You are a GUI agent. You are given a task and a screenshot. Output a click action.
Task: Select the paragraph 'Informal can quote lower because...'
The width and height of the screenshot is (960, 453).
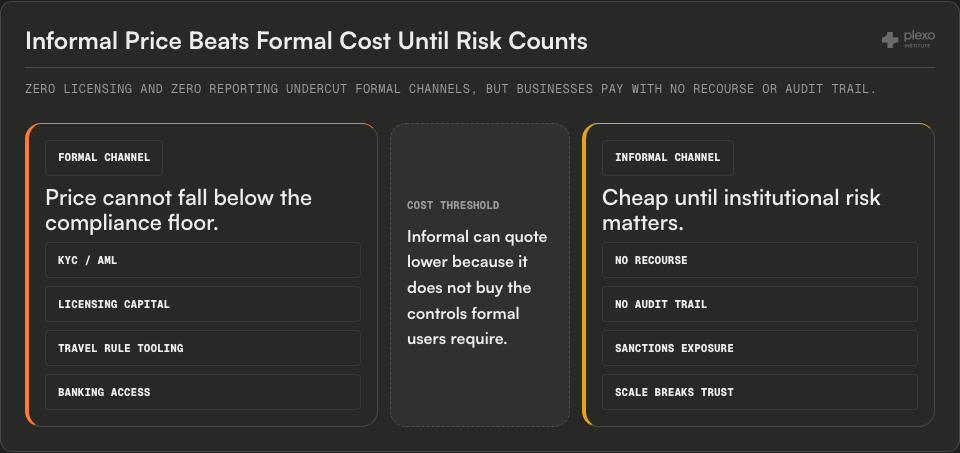click(478, 287)
